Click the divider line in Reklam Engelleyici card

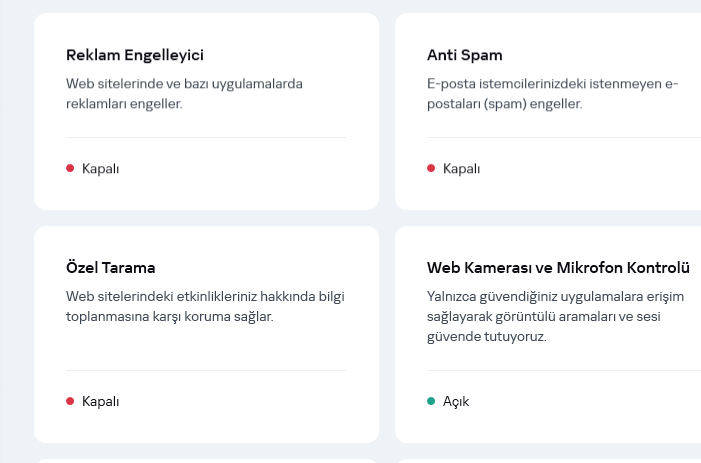(x=206, y=138)
